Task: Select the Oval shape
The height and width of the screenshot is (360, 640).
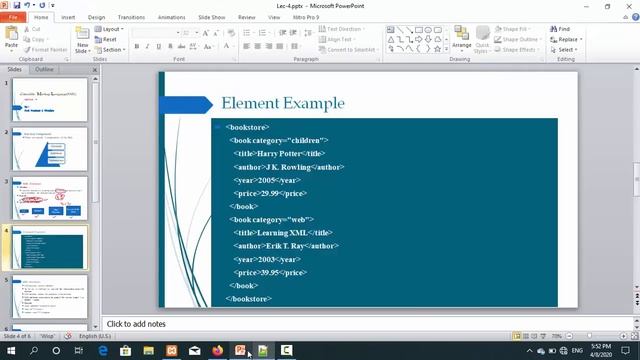Action: 428,30
